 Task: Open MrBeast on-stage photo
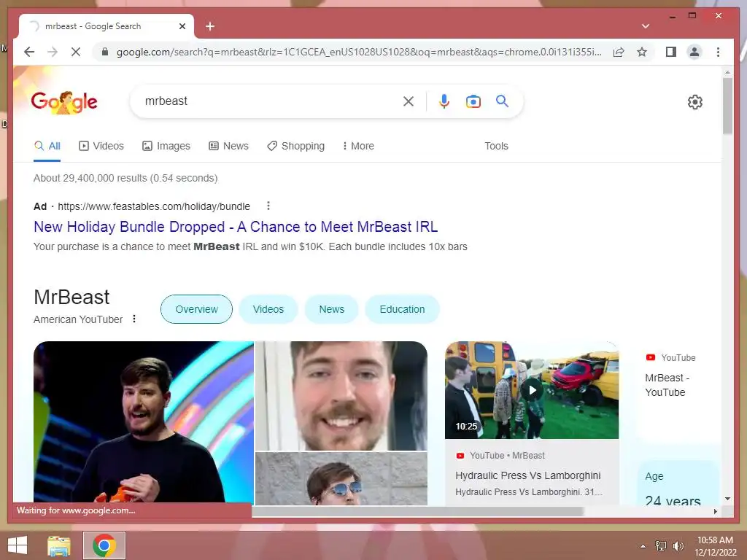144,422
